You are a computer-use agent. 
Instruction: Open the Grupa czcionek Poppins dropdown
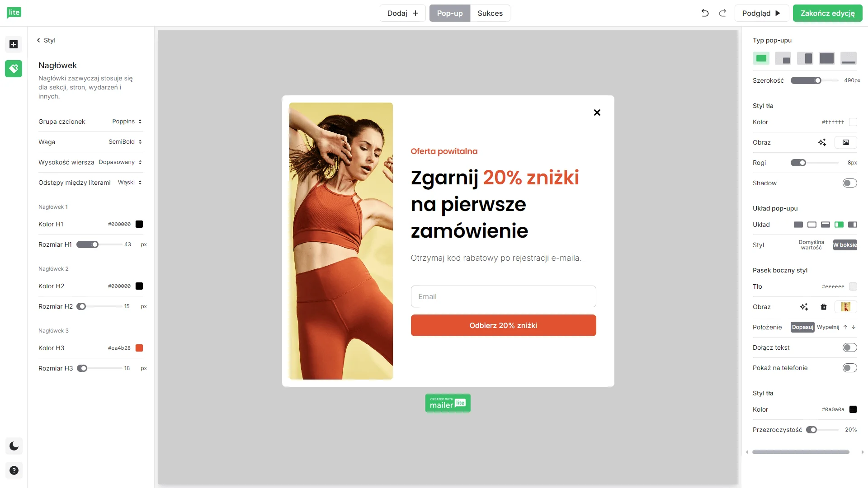[x=127, y=122]
